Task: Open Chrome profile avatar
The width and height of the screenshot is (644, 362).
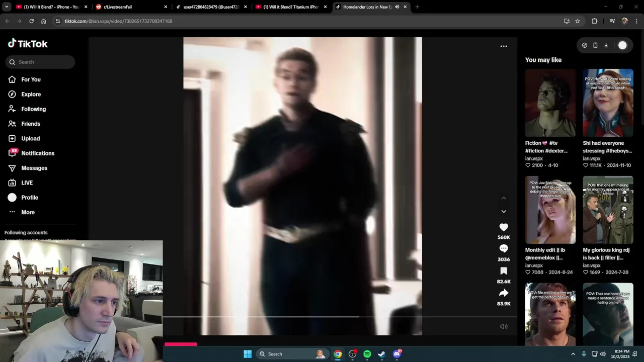Action: [x=625, y=21]
